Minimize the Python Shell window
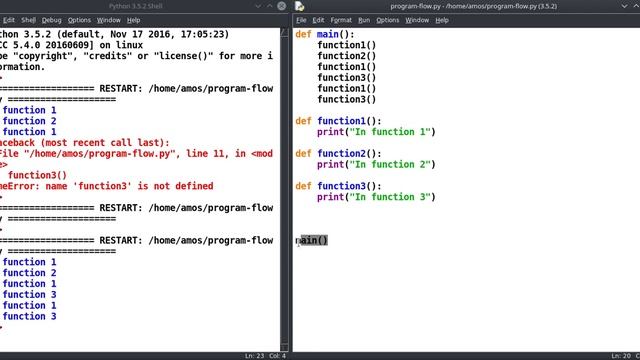The height and width of the screenshot is (360, 640). pos(258,6)
